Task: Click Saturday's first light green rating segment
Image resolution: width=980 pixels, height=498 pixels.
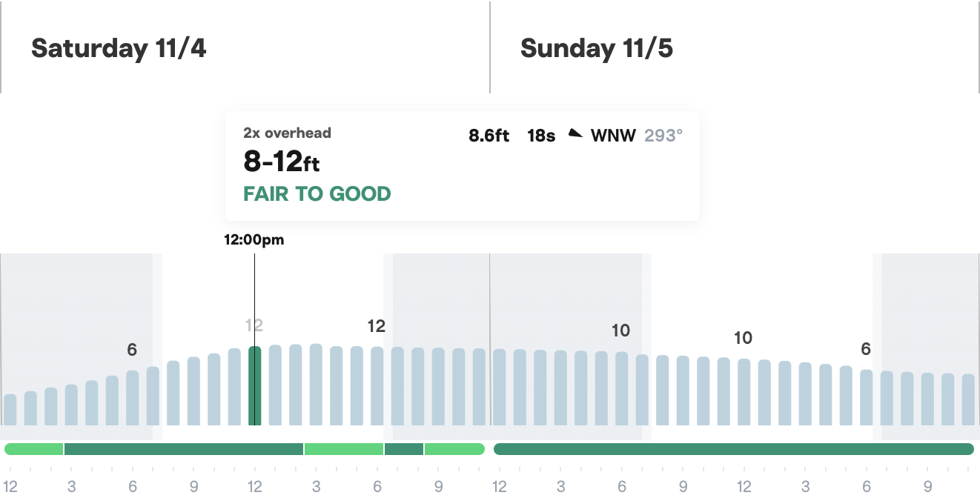Action: (34, 449)
